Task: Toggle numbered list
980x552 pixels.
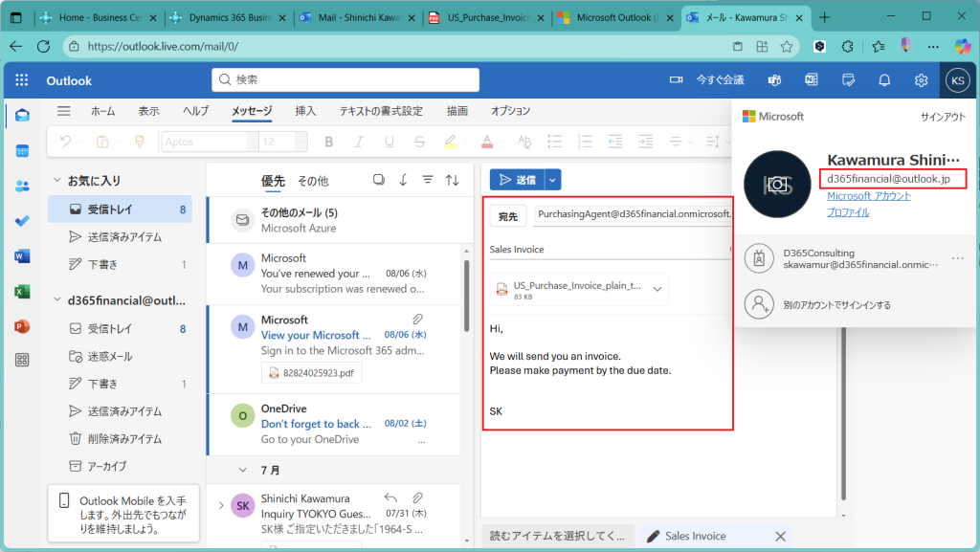Action: tap(585, 142)
